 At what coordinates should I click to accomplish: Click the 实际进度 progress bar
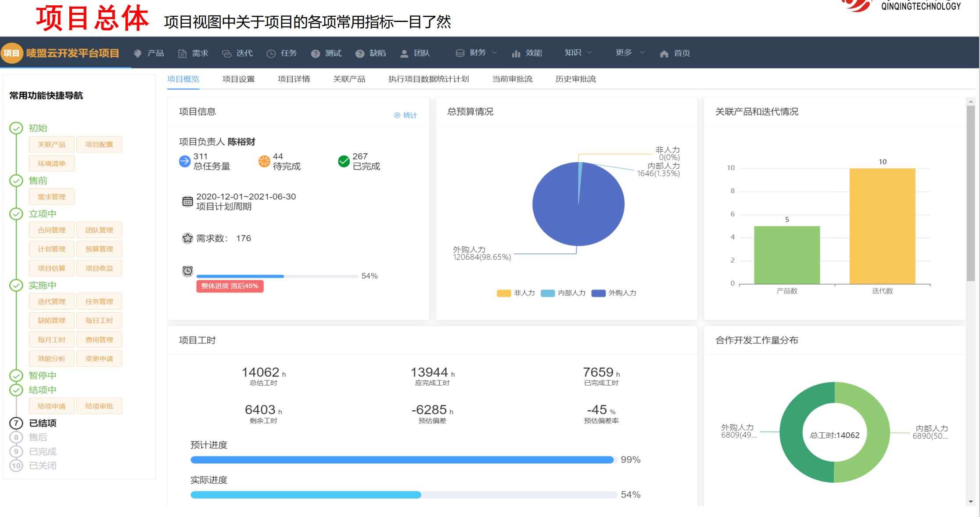click(404, 495)
